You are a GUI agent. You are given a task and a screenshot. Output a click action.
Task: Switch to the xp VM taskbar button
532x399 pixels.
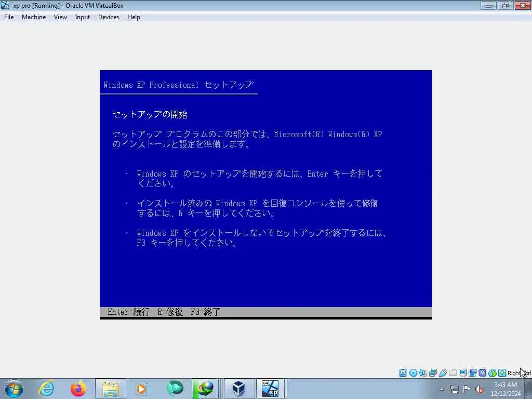coord(270,389)
